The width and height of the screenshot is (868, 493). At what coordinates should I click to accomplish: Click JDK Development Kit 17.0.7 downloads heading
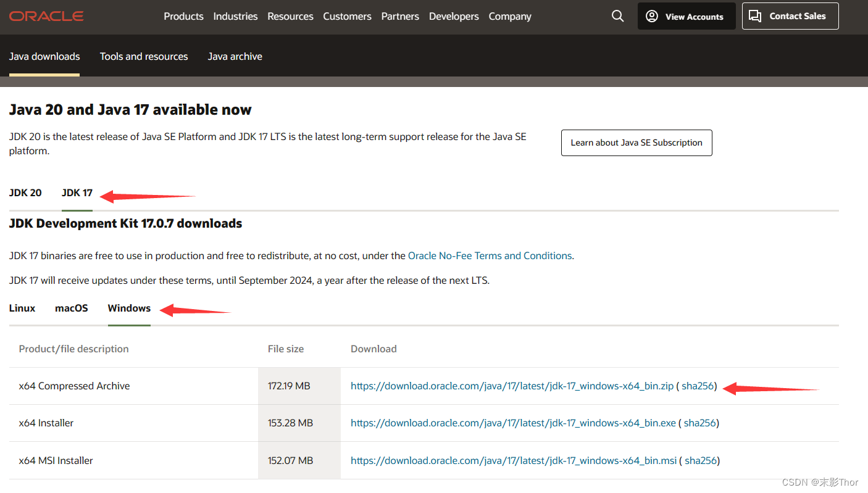click(126, 223)
